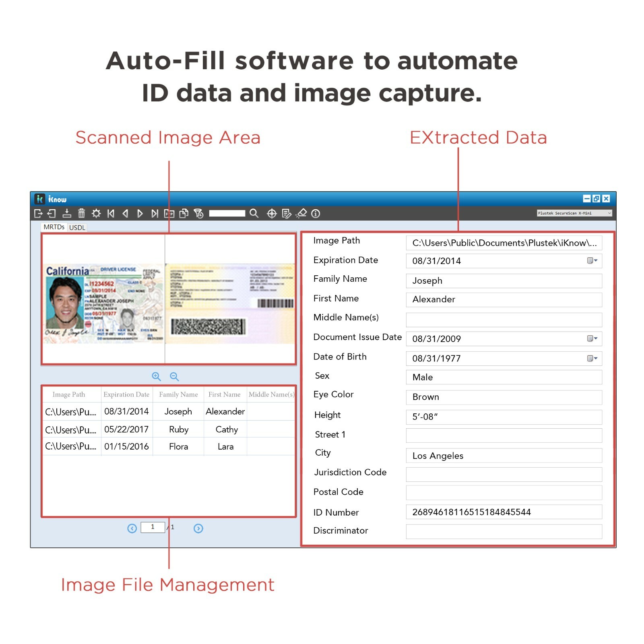This screenshot has width=644, height=644.
Task: Zoom out of the scanned image area
Action: click(174, 376)
